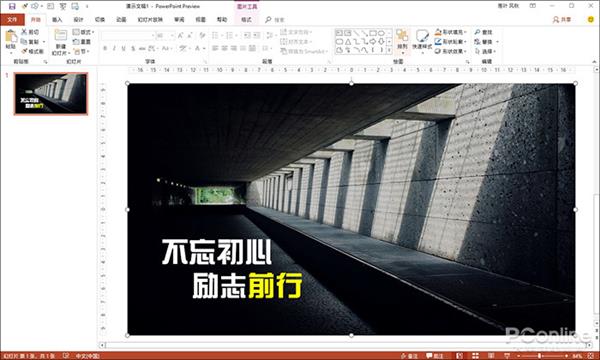Image resolution: width=600 pixels, height=360 pixels.
Task: Click increase font size icon
Action: (181, 36)
